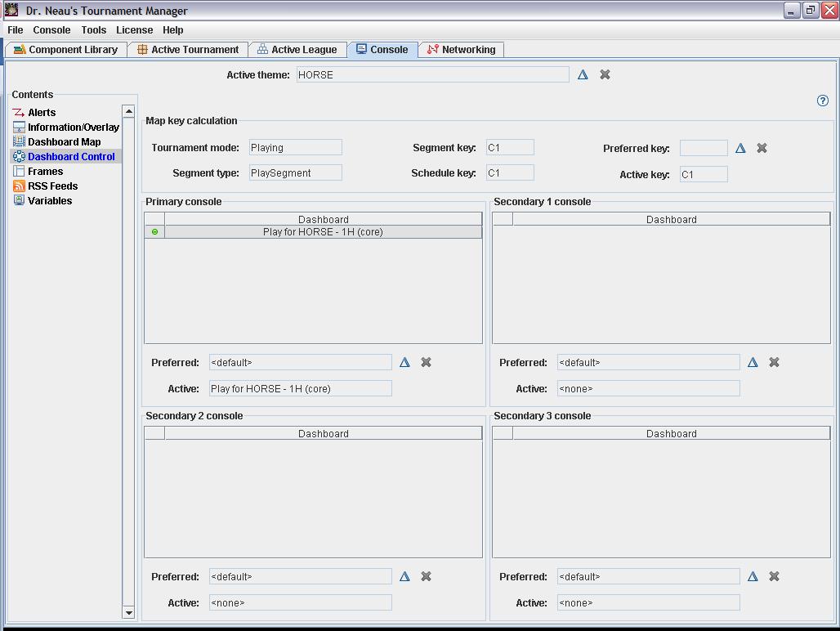Click the Information/Overlay icon in Contents
The image size is (840, 631).
click(x=19, y=127)
